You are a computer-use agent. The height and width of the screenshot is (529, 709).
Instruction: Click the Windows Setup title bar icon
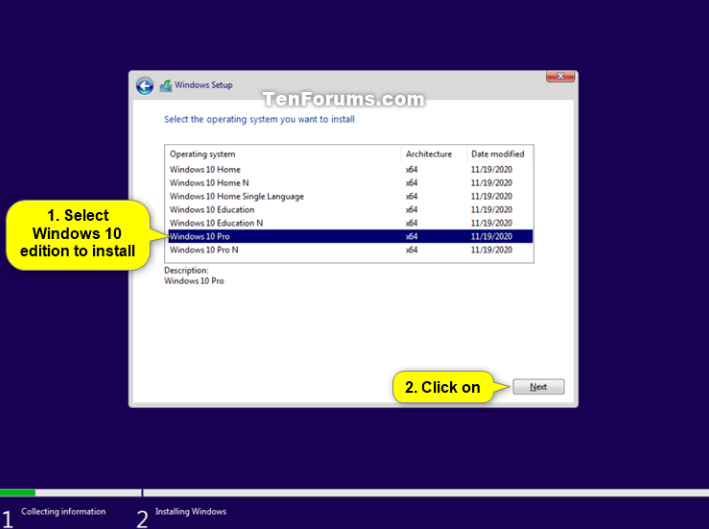[166, 86]
